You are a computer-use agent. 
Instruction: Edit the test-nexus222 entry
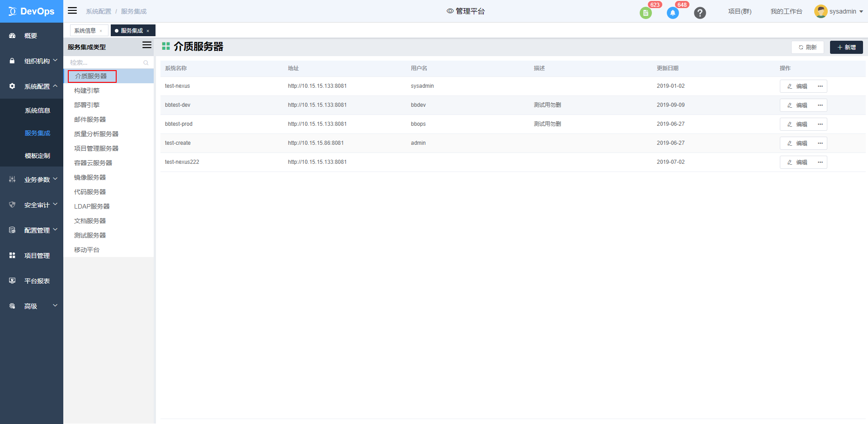tap(797, 162)
